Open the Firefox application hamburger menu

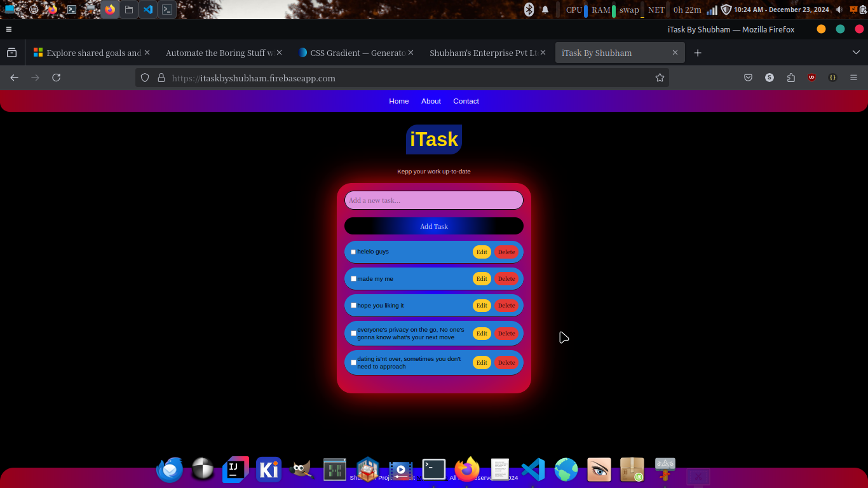coord(853,78)
